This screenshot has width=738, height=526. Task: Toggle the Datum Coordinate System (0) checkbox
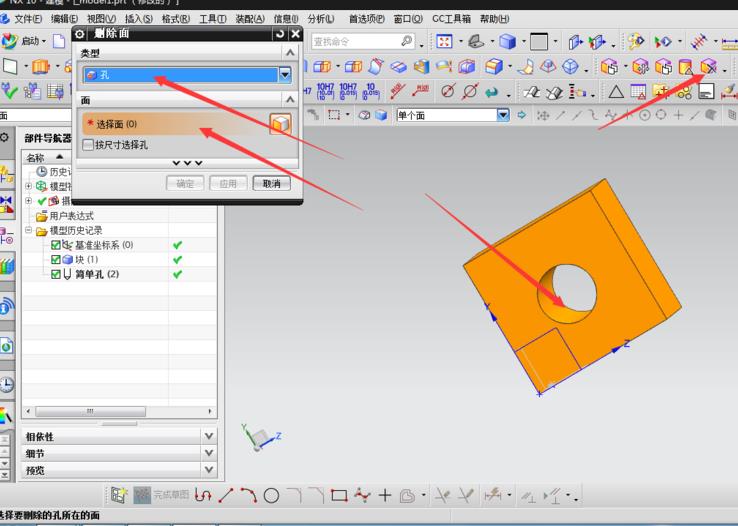[x=56, y=245]
